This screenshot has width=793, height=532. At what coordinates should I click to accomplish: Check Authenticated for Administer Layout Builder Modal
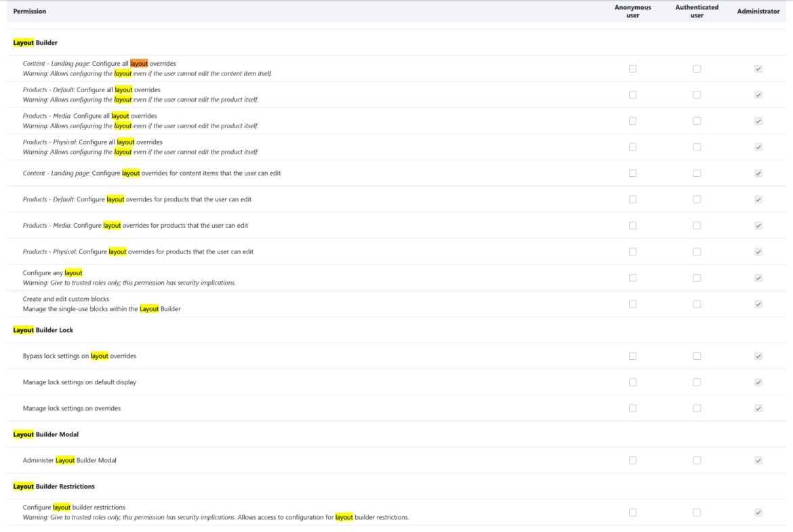(x=697, y=461)
